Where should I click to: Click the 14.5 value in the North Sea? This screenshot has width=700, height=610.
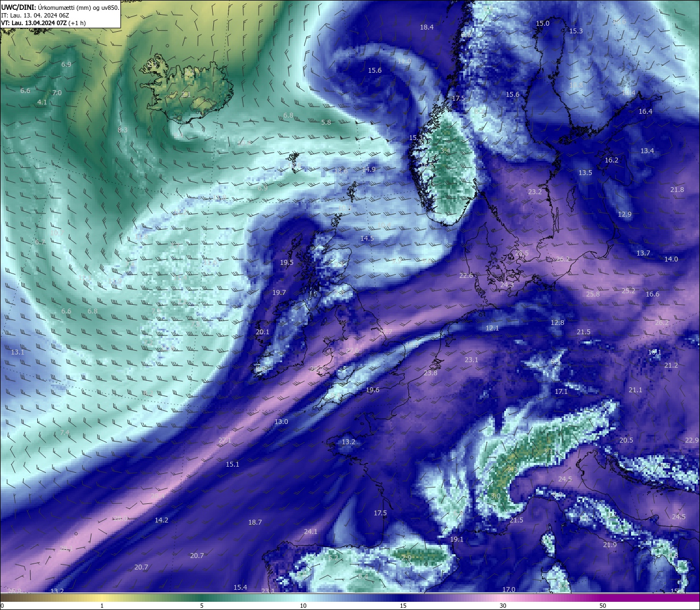367,239
